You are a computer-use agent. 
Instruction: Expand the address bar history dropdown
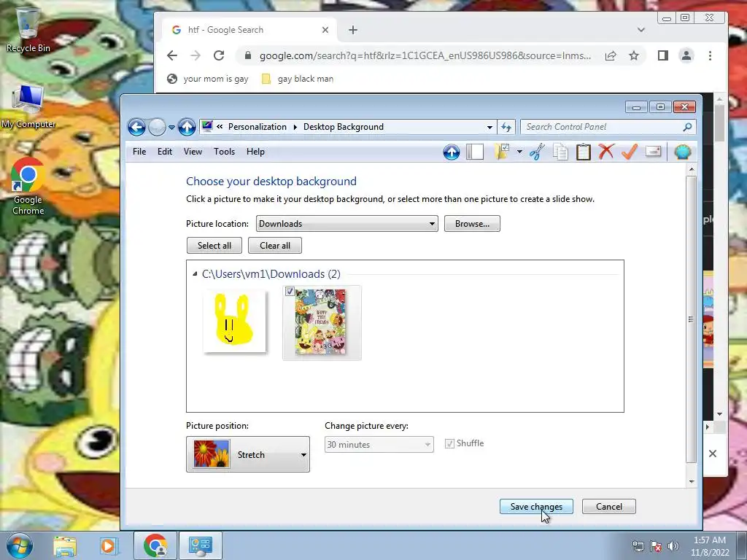click(x=489, y=127)
